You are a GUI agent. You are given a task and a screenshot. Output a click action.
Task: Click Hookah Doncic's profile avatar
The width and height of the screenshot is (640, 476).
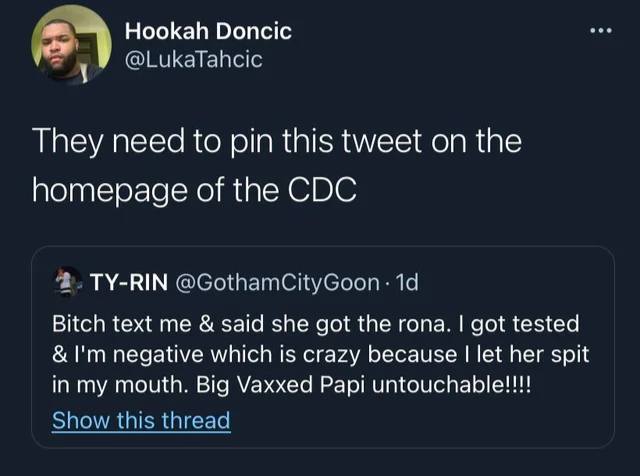(71, 45)
